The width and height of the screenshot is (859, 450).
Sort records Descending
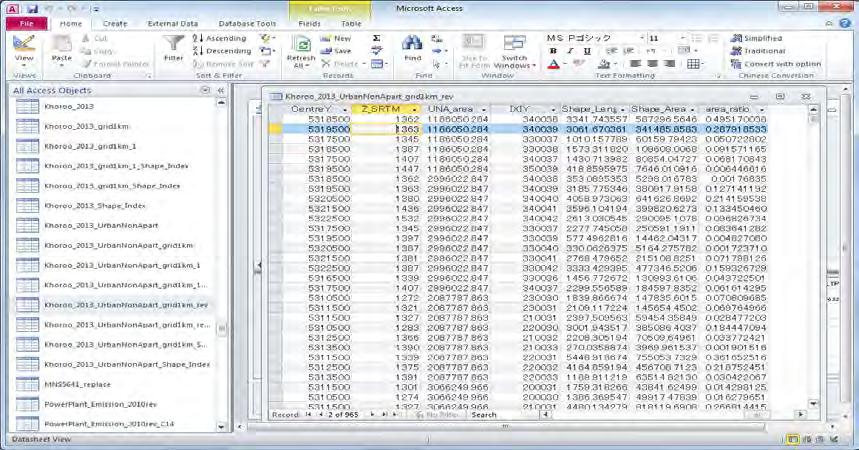click(222, 51)
